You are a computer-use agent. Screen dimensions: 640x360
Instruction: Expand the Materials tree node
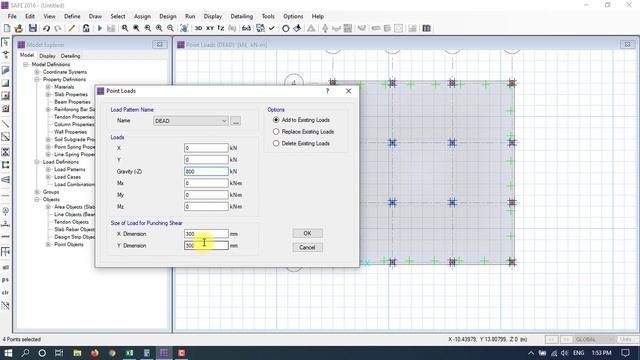pos(48,87)
